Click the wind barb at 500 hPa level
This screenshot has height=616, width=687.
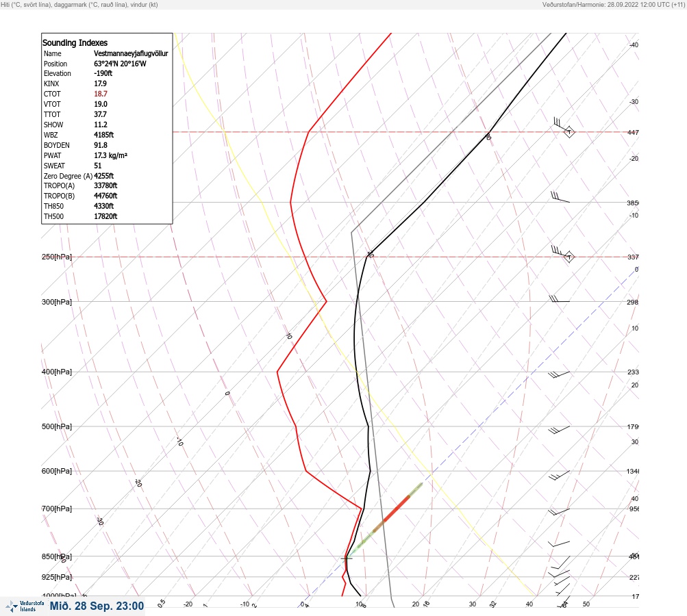559,430
